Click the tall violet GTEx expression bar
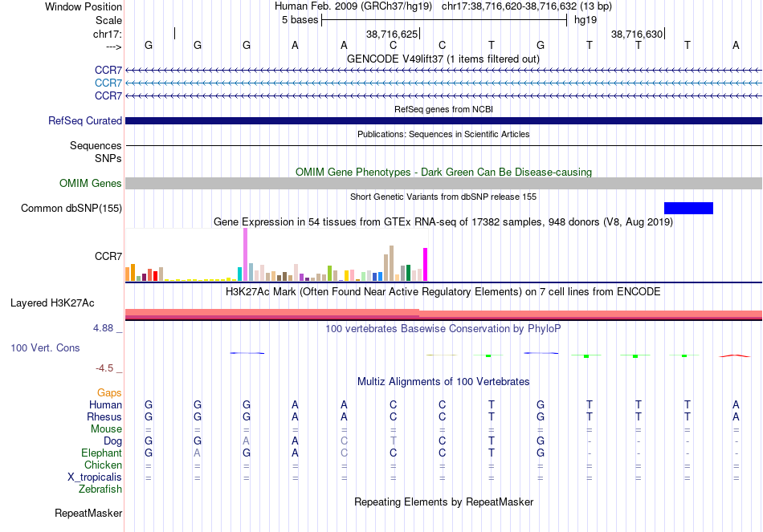This screenshot has height=532, width=763. [x=245, y=254]
